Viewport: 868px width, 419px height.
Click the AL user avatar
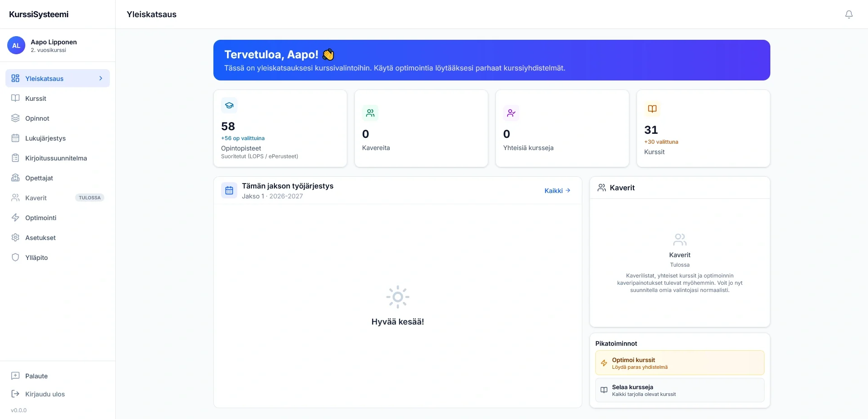16,45
